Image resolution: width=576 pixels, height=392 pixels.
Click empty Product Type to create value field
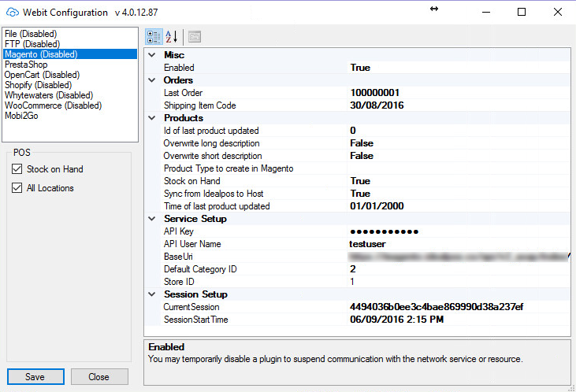click(459, 168)
